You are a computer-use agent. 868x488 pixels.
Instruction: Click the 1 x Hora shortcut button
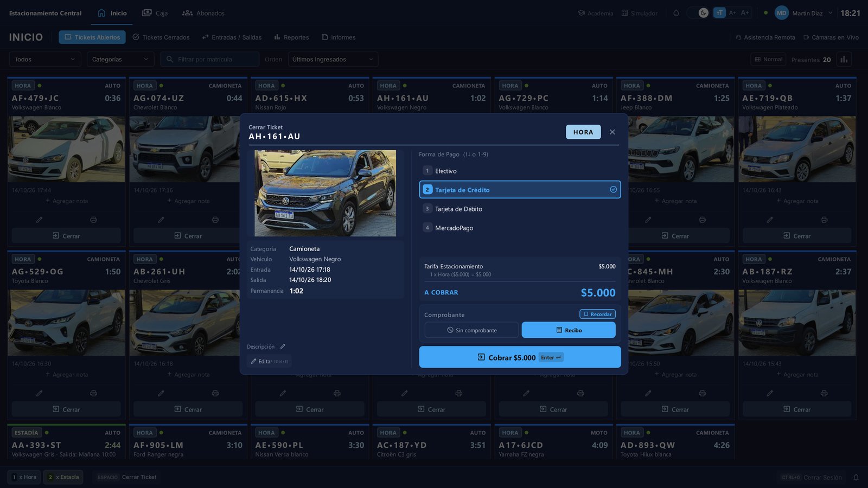(24, 477)
